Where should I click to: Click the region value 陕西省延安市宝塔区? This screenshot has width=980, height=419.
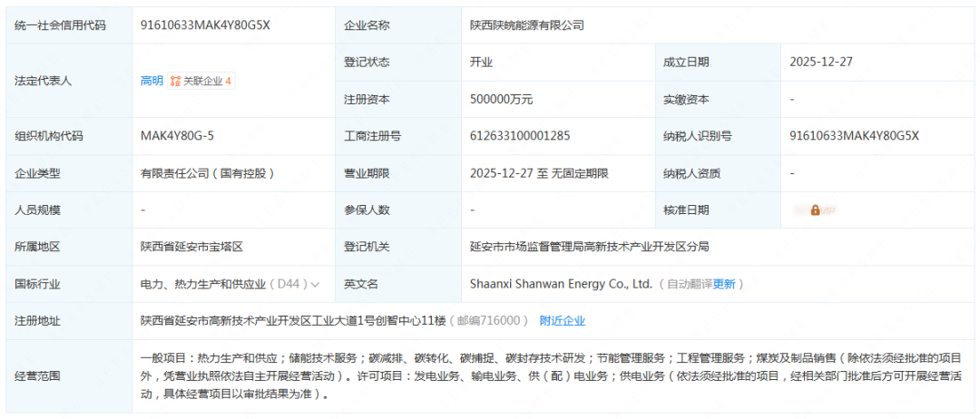point(193,247)
